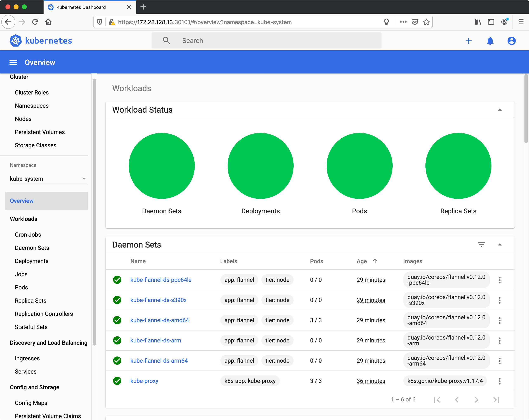Reload the page in the browser
Screen dimensions: 529x420
point(35,22)
